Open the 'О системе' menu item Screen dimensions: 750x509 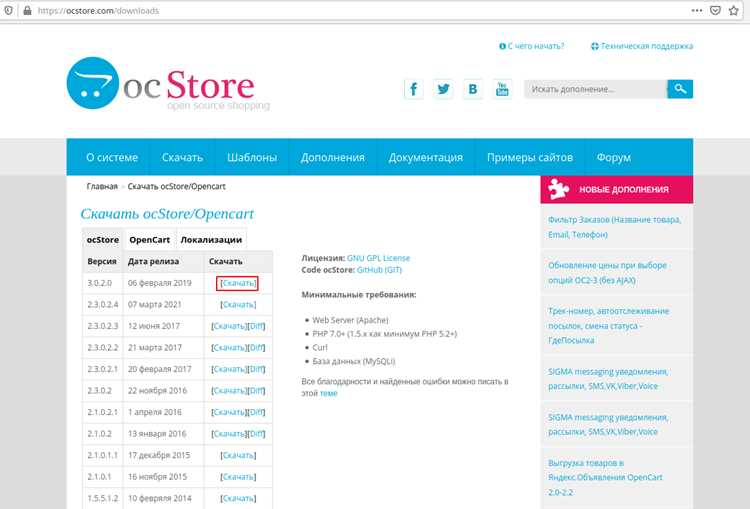point(112,157)
